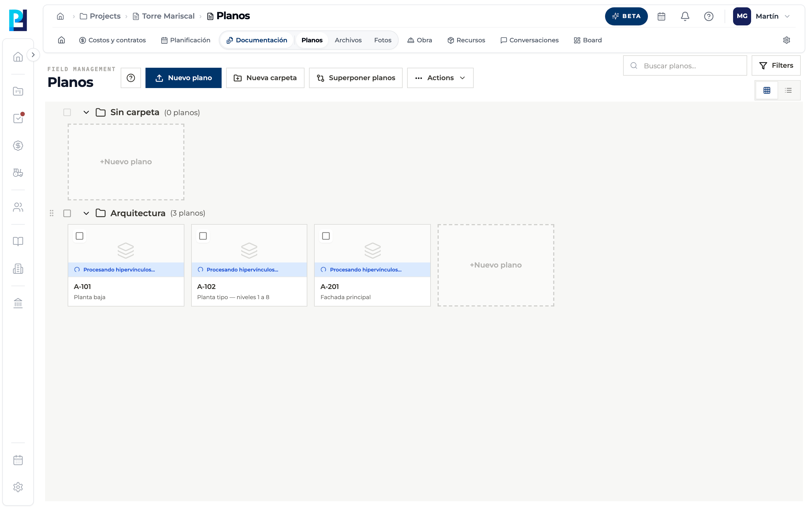Switch to Fotos tab
This screenshot has width=812, height=508.
(x=383, y=40)
